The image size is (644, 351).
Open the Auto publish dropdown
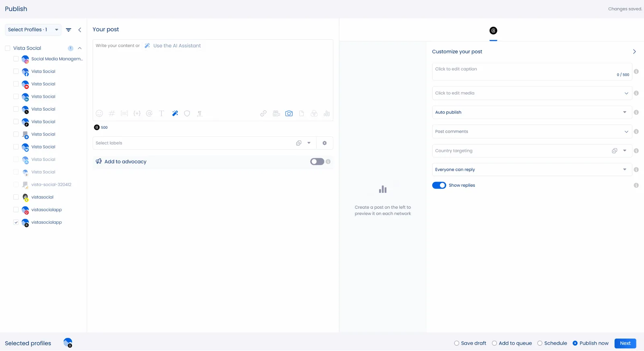tap(531, 112)
